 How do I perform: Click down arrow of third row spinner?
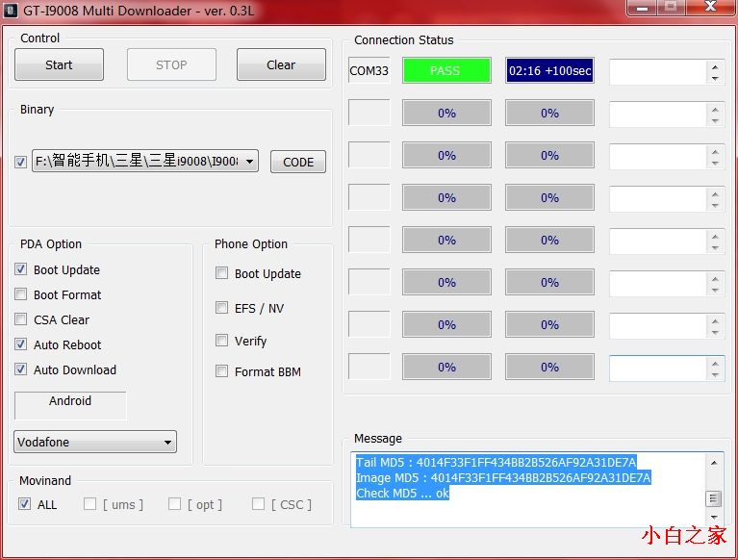715,164
